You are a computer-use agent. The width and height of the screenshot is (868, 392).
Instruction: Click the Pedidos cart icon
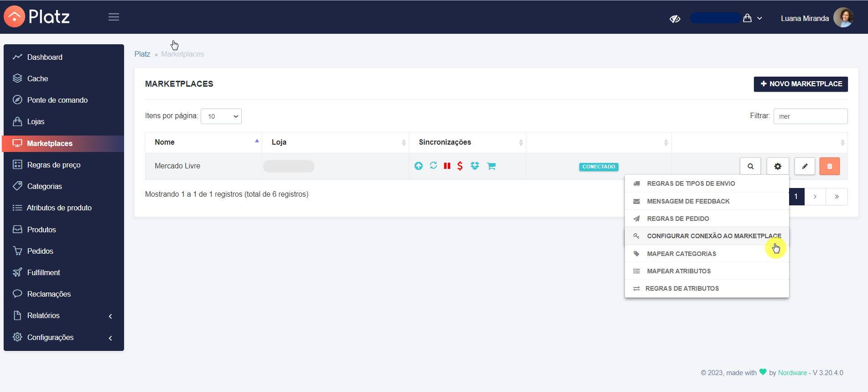[x=17, y=251]
